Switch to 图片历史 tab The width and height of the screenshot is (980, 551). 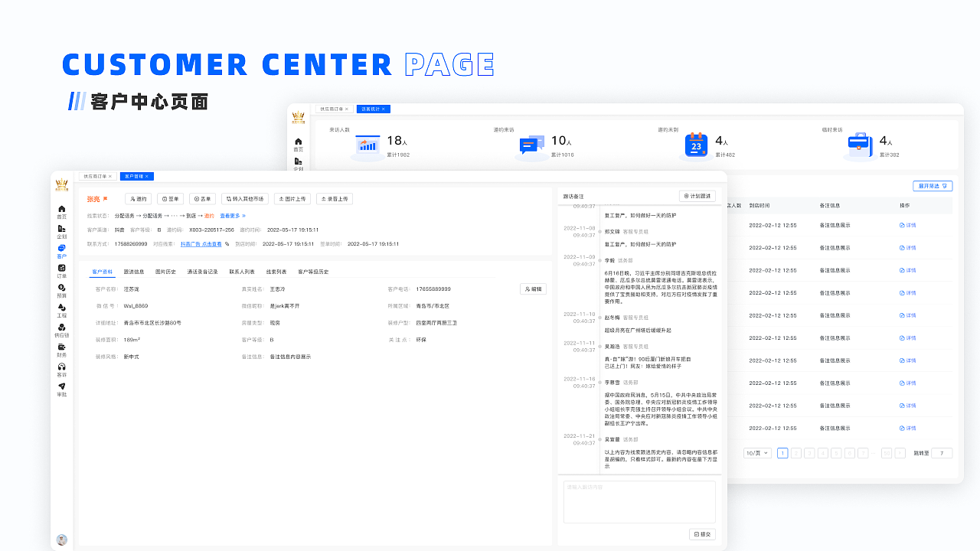pyautogui.click(x=165, y=272)
